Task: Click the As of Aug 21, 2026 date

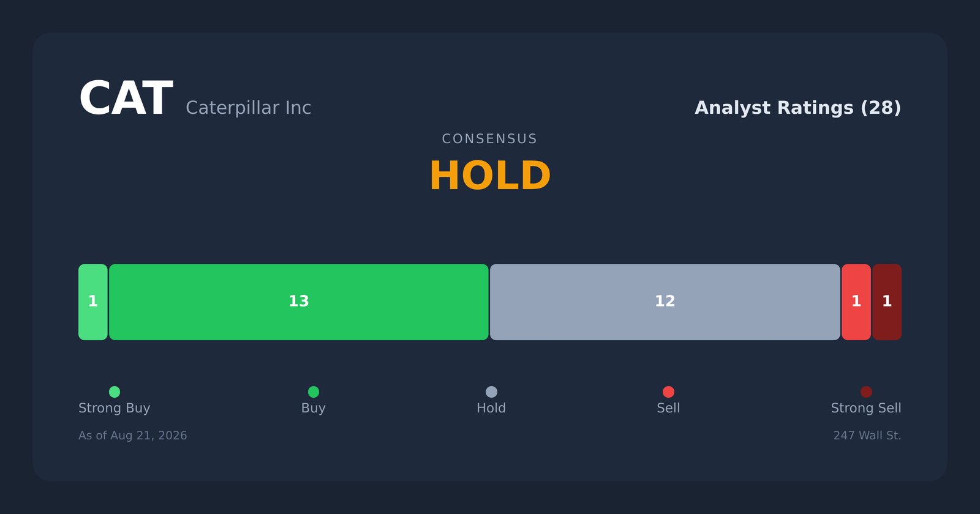Action: point(133,436)
